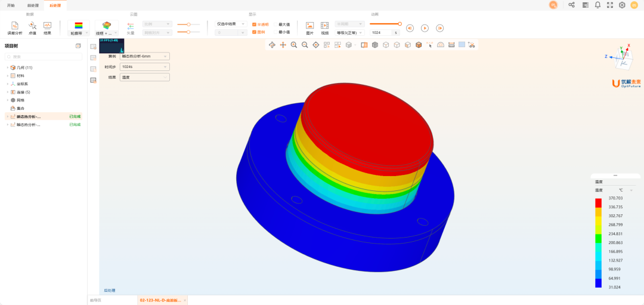Open the 轮廓带 contour style dropdown
This screenshot has height=305, width=644.
click(x=79, y=33)
